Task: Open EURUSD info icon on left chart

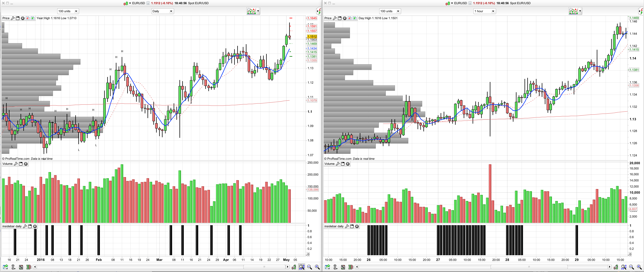Action: tap(148, 3)
